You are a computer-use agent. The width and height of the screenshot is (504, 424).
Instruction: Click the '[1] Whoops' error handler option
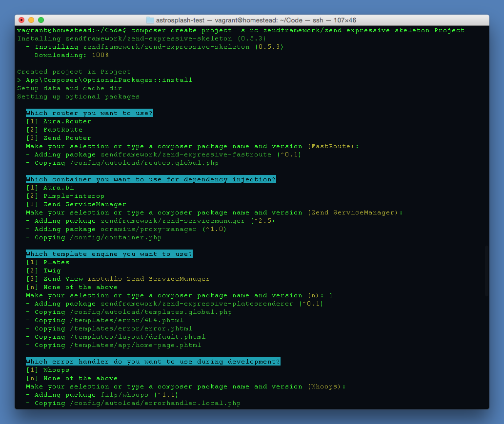coord(48,370)
